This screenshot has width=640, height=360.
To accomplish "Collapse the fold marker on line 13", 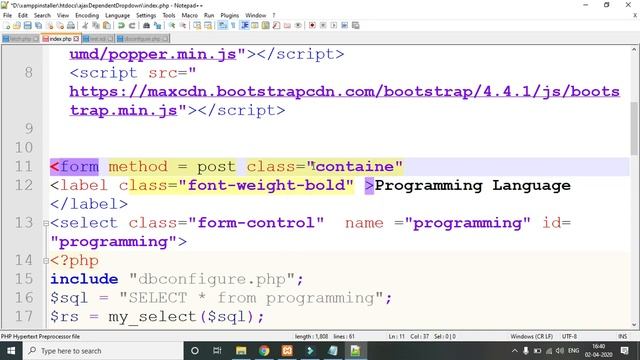I will click(x=46, y=223).
